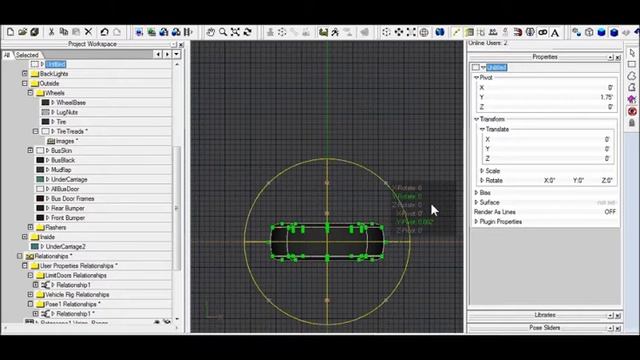Screen dimensions: 640x360
Task: Click the UnderCarriage green color swatch
Action: pyautogui.click(x=40, y=179)
